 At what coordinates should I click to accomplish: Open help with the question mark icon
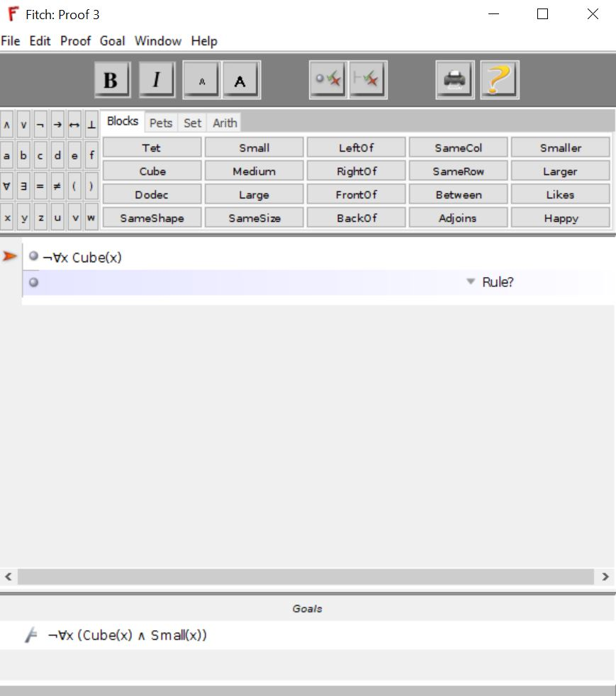[499, 80]
